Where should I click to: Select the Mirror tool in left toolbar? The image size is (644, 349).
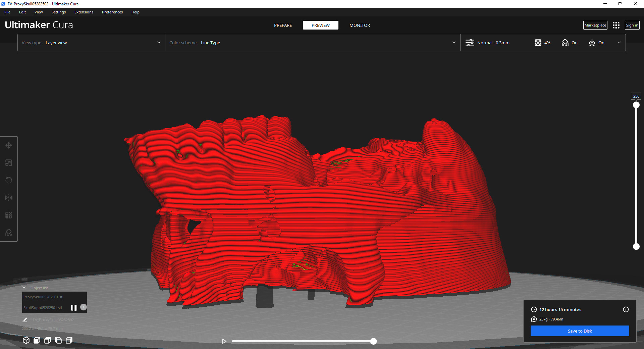(9, 198)
